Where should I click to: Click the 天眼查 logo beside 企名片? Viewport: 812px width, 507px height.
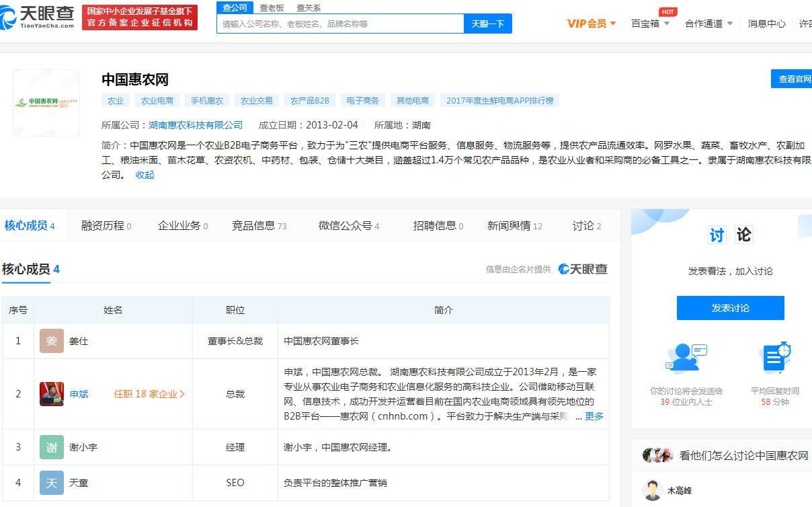583,269
